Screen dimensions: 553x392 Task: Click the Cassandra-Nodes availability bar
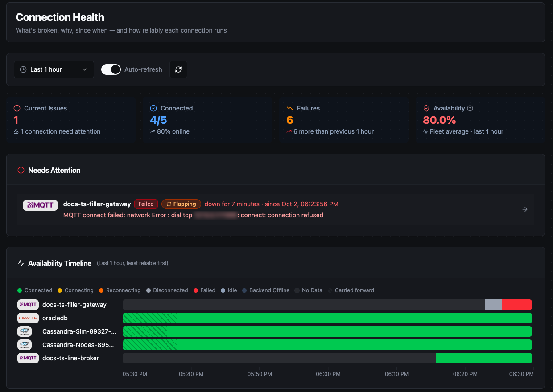(327, 345)
